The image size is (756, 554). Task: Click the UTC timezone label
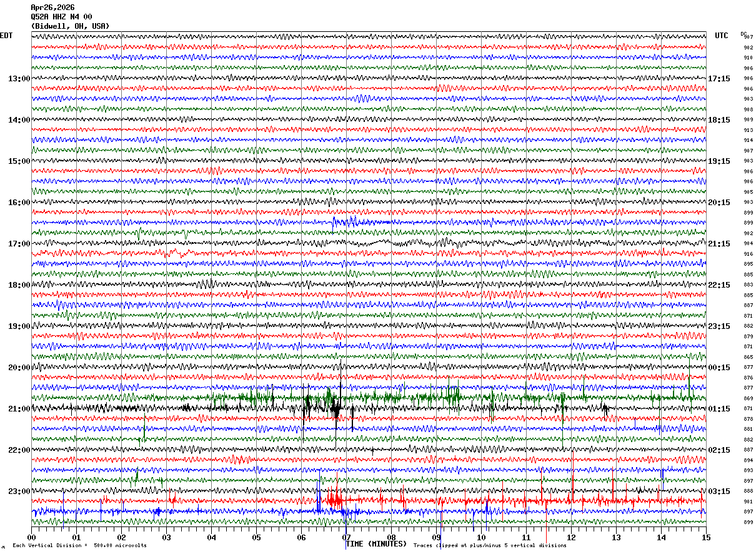click(x=722, y=36)
